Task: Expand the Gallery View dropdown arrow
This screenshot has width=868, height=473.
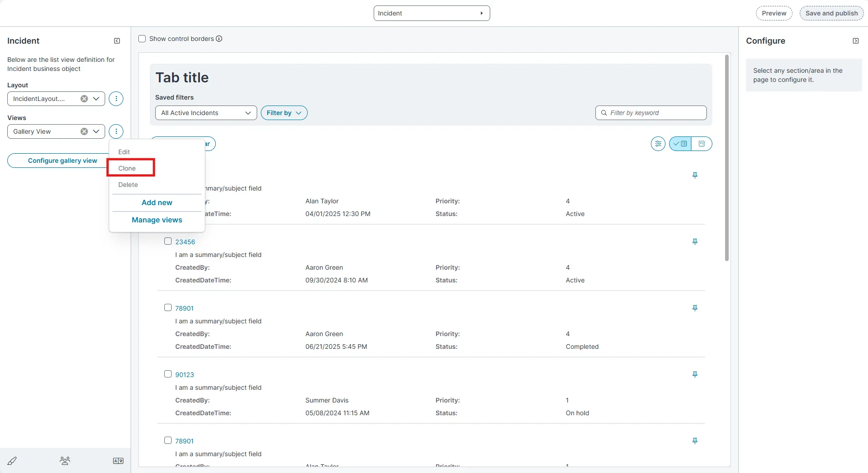Action: [x=96, y=131]
